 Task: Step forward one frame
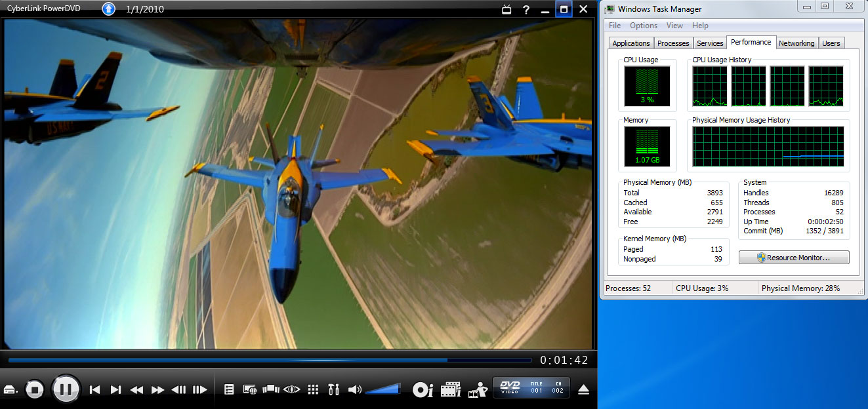click(x=200, y=390)
